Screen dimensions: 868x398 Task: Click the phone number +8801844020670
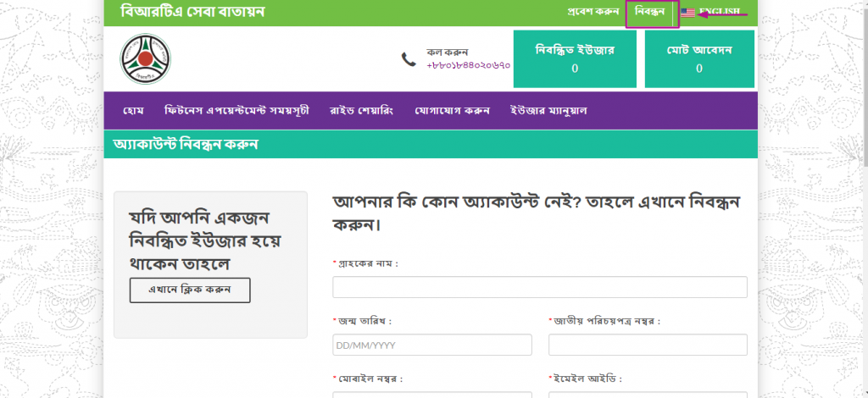tap(468, 65)
